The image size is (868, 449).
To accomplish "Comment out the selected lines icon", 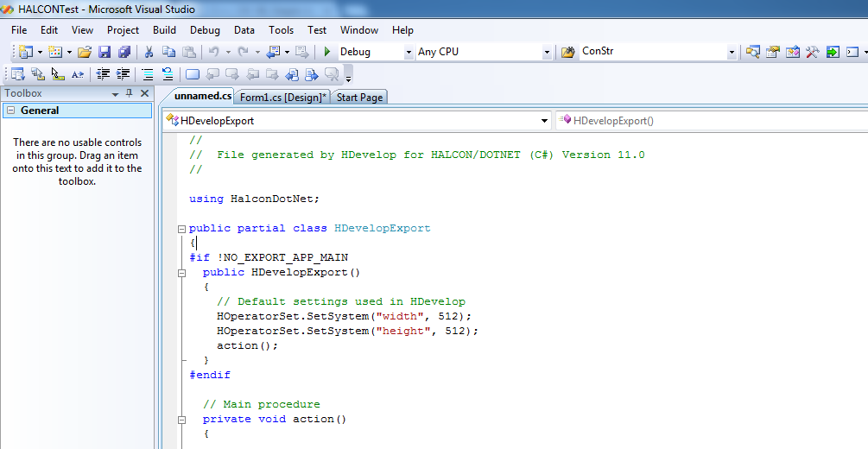I will [x=147, y=74].
